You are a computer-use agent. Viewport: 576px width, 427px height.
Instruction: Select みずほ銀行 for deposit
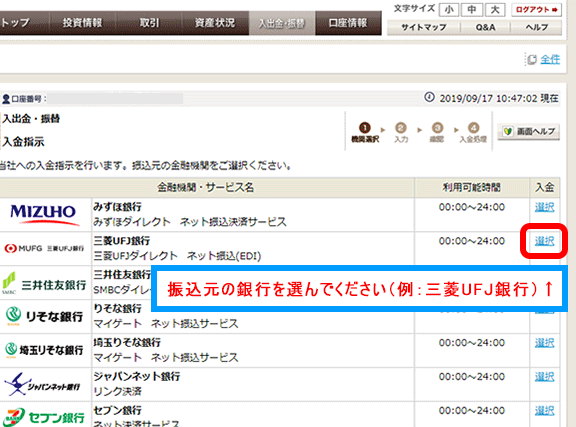click(x=544, y=207)
